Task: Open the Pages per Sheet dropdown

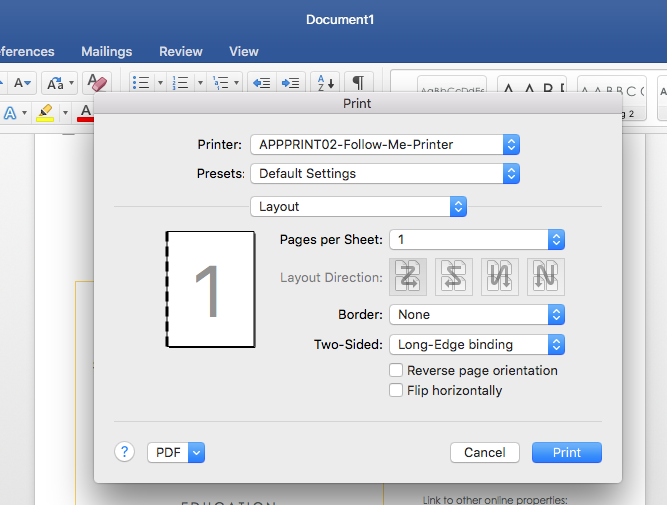Action: (x=477, y=240)
